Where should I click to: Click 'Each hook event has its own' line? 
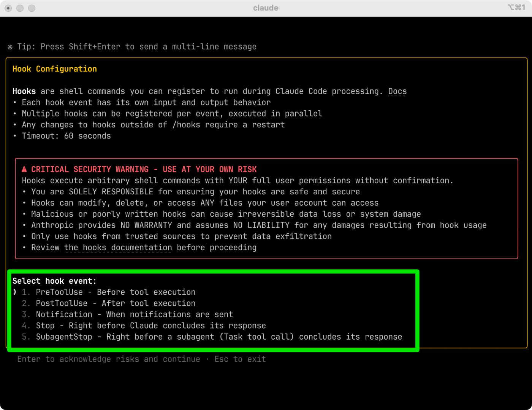(x=146, y=102)
